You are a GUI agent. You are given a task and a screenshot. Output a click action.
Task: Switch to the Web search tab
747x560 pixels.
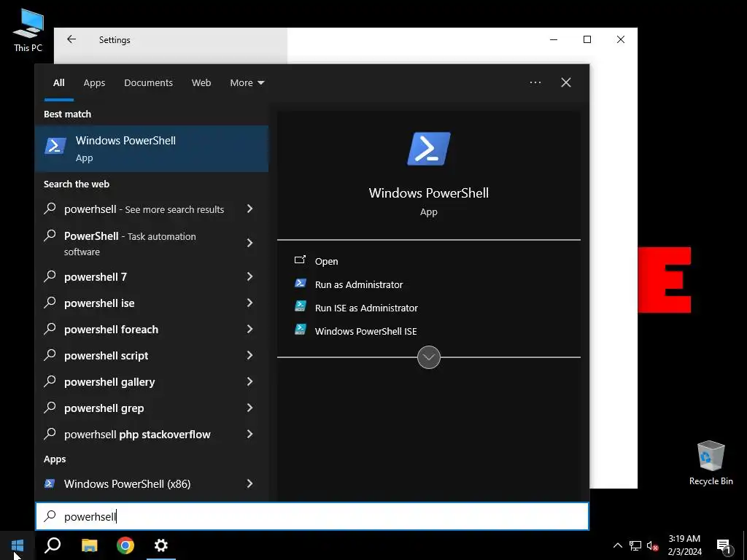click(x=201, y=82)
